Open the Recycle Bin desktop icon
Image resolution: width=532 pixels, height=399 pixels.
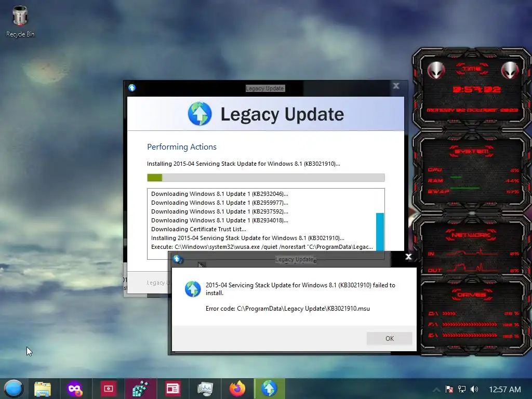20,21
